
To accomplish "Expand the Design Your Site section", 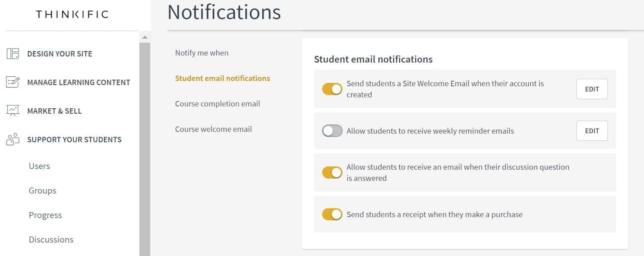I will coord(60,54).
